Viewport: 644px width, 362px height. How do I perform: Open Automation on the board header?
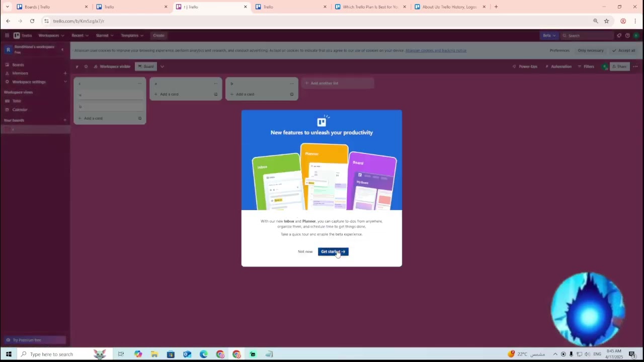tap(558, 66)
